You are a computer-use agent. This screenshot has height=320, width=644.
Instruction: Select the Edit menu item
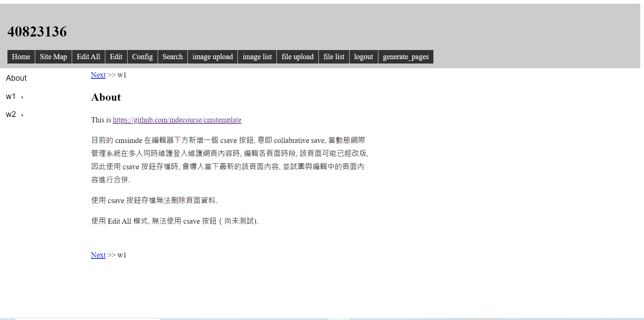point(116,57)
